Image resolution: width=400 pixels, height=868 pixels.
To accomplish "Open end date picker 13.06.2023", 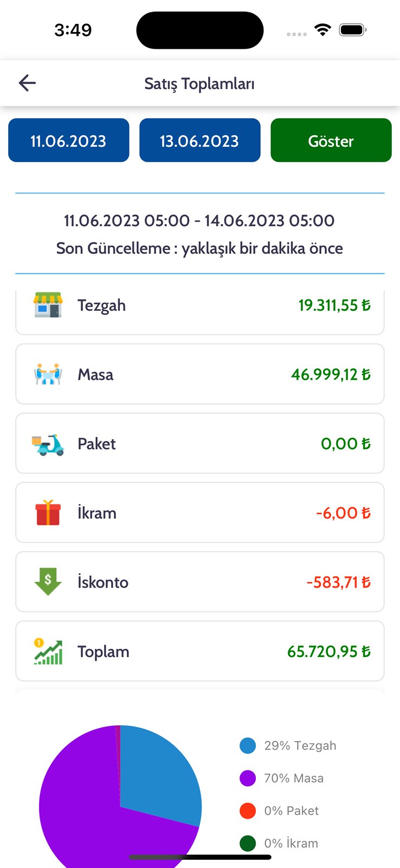I will 199,141.
